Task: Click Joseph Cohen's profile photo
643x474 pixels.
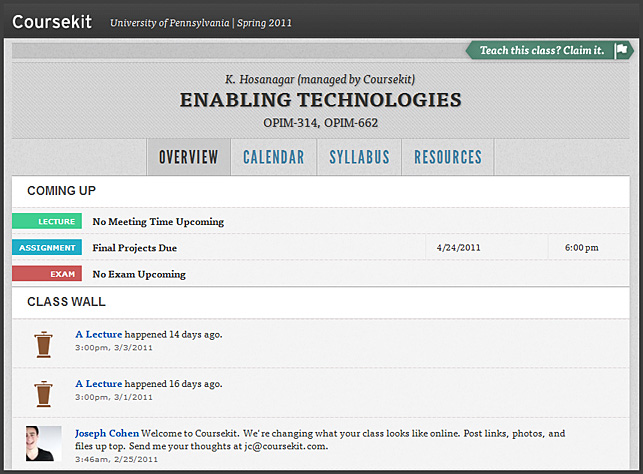Action: point(43,444)
